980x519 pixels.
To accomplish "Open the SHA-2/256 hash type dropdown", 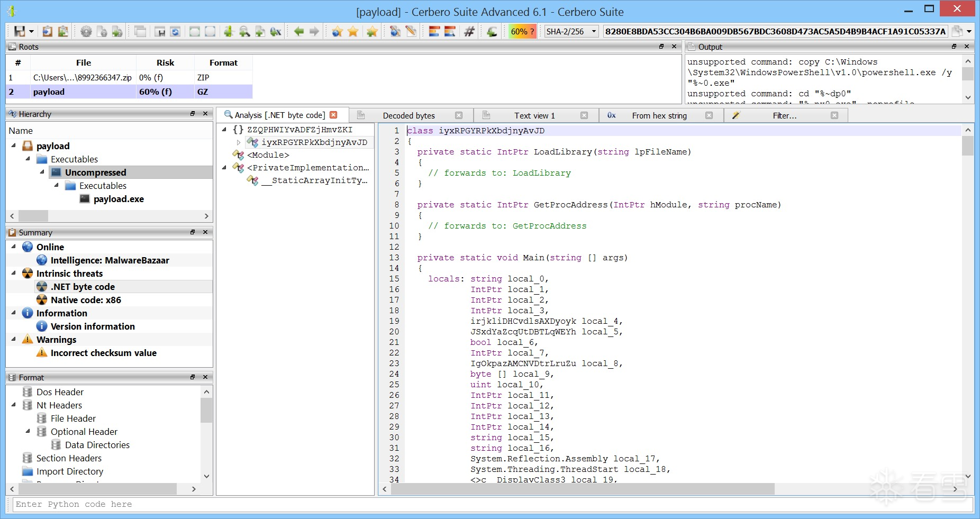I will click(594, 32).
